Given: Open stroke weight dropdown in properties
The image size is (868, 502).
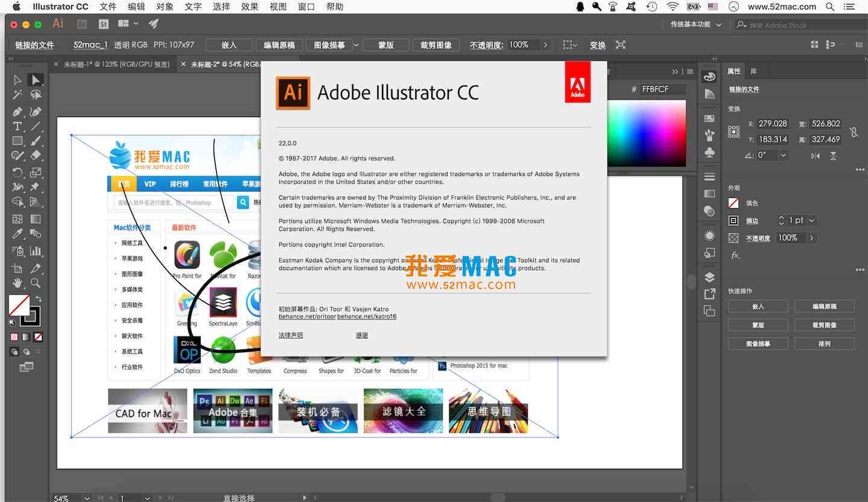Looking at the screenshot, I should tap(812, 221).
